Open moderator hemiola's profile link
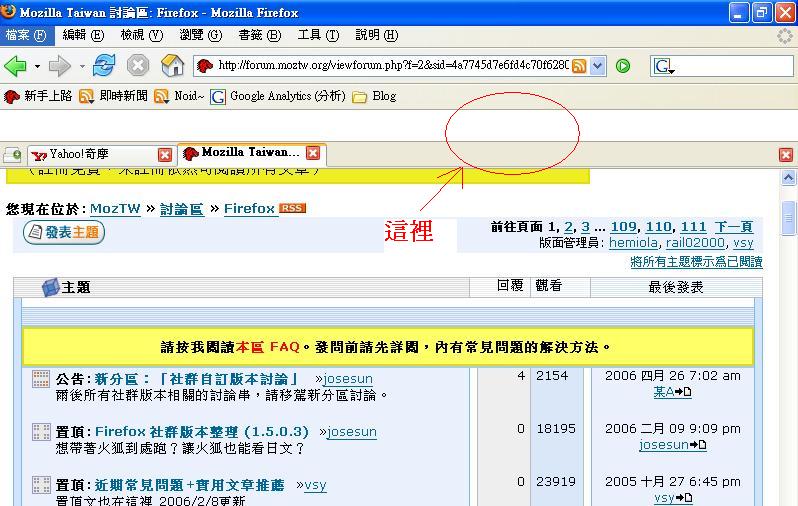 point(633,243)
